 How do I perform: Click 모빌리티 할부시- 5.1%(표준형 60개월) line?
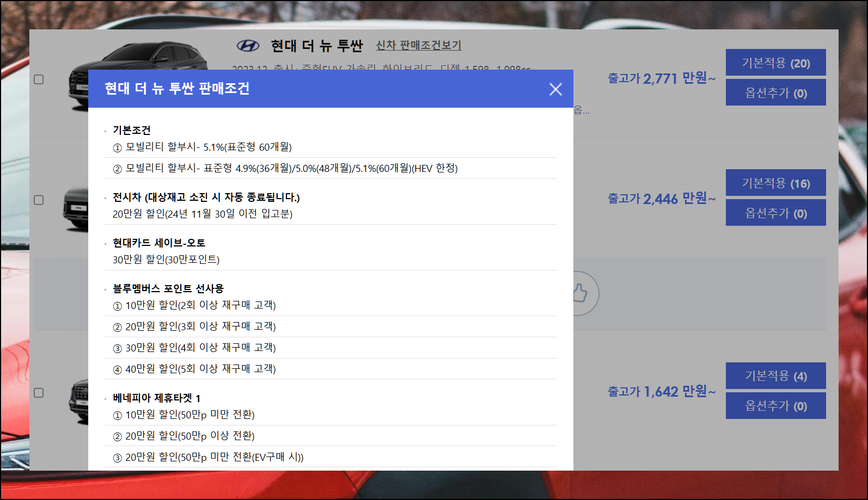(x=202, y=147)
